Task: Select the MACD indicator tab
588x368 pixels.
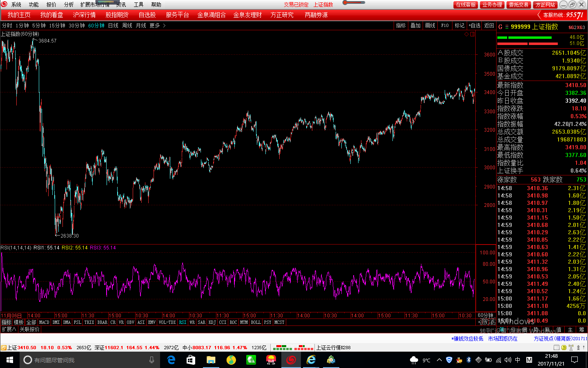Action: pos(44,322)
